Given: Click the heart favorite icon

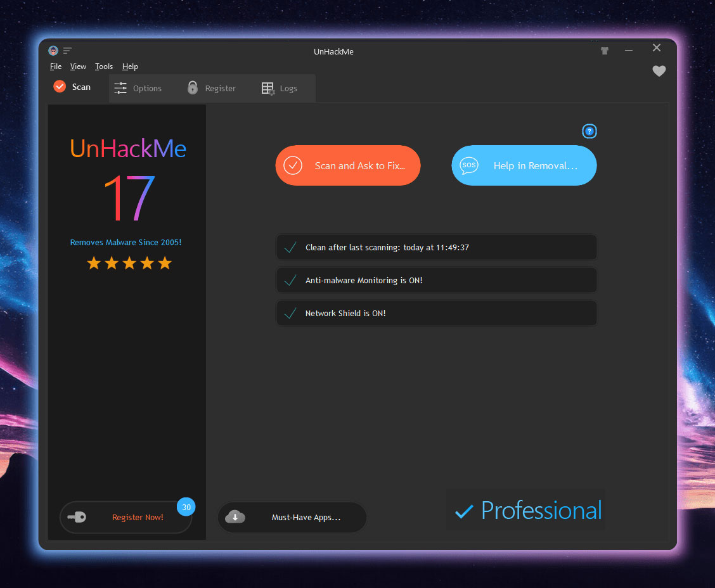Looking at the screenshot, I should coord(659,71).
